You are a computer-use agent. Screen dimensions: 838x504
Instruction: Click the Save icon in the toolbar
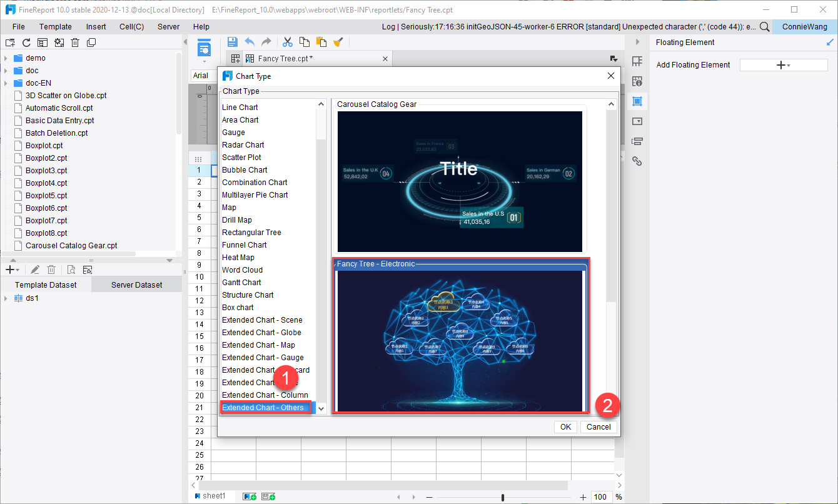pyautogui.click(x=232, y=42)
